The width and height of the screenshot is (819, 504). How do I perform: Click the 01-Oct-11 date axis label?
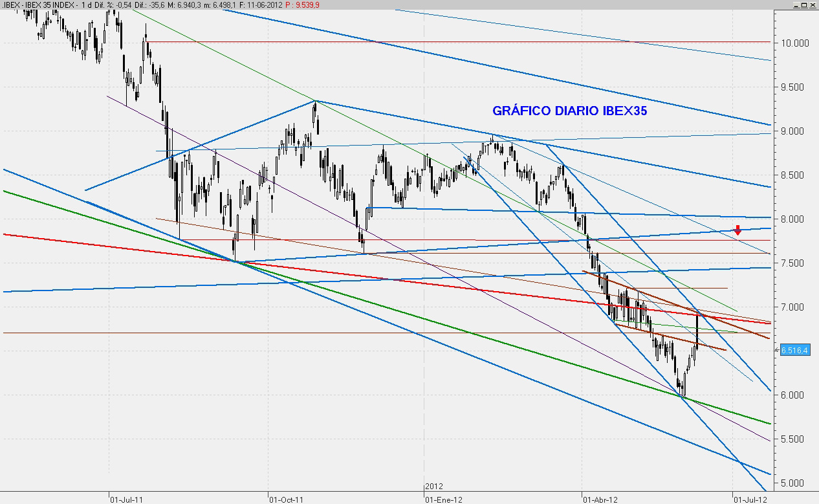click(285, 499)
